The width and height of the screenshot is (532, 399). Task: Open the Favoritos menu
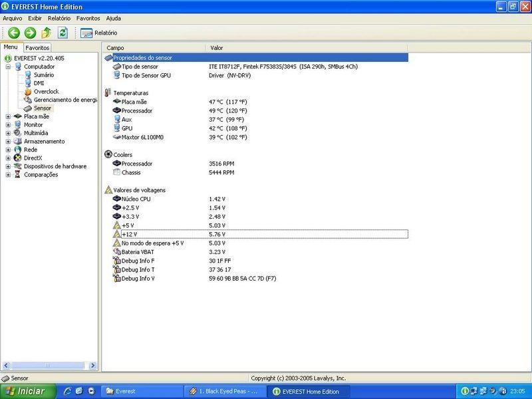[88, 18]
